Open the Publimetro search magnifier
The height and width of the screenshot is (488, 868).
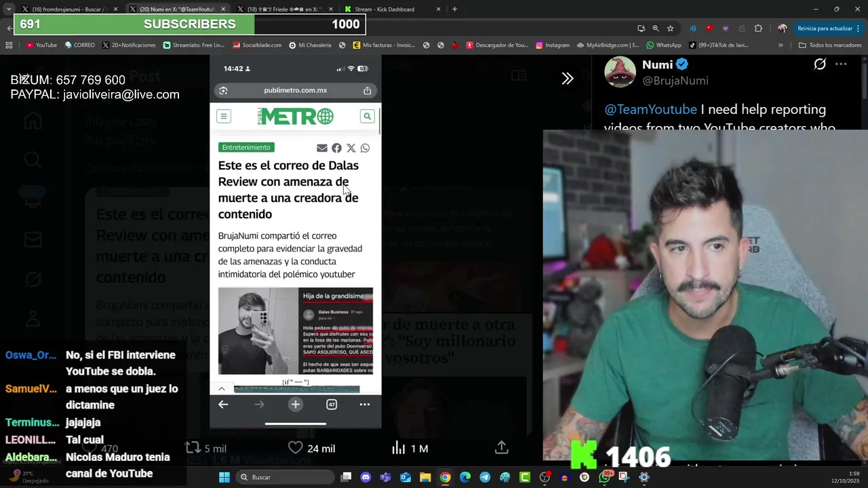(367, 116)
